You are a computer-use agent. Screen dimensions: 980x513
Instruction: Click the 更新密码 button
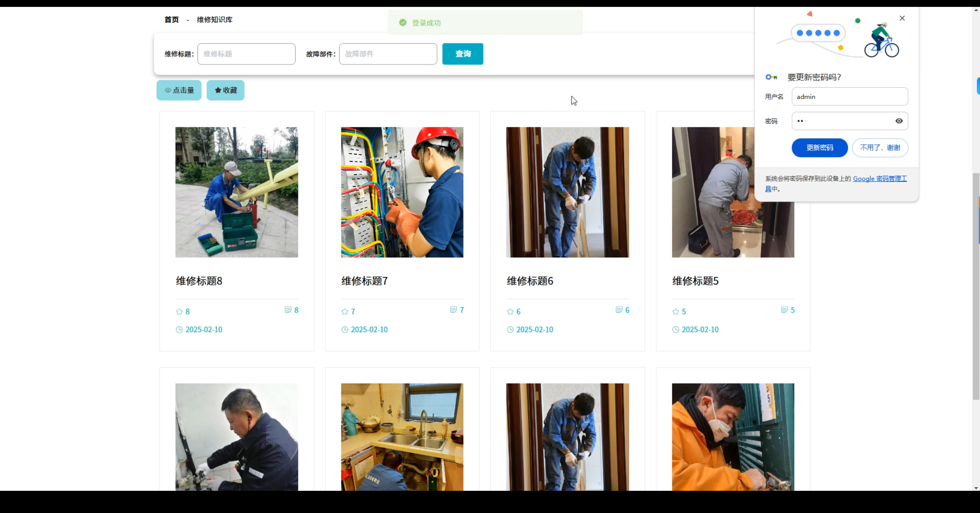[x=820, y=148]
